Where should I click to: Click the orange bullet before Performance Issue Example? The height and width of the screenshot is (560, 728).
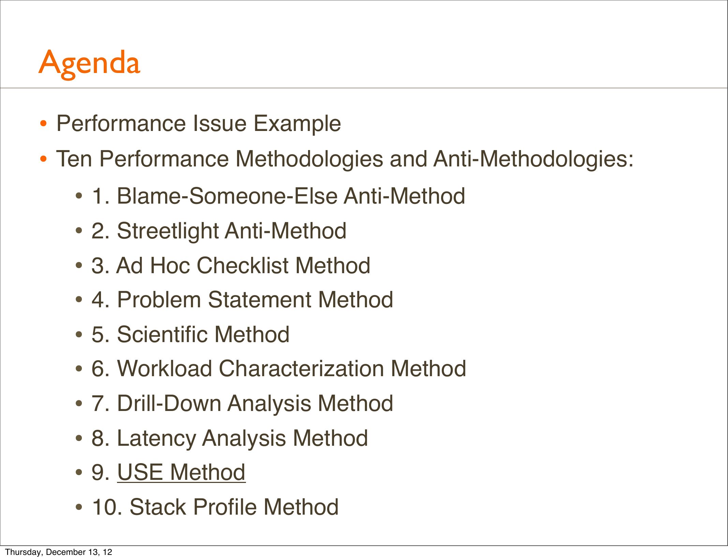pyautogui.click(x=43, y=123)
